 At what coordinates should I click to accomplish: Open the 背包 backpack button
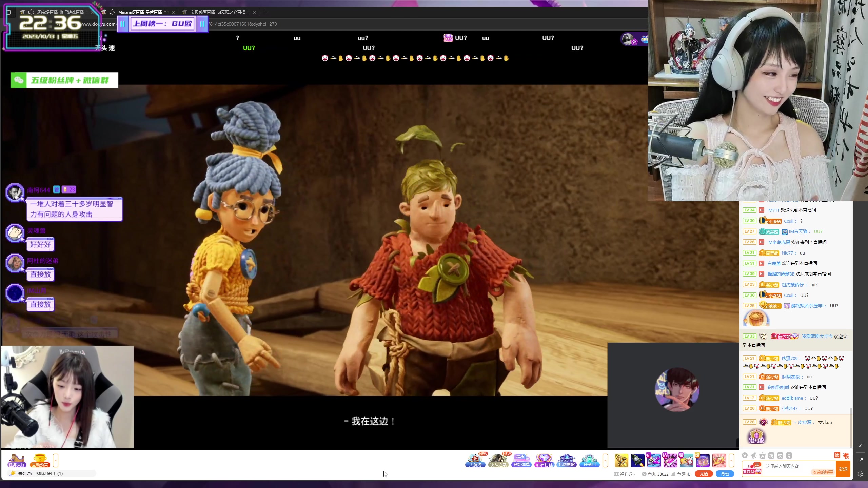pos(725,474)
